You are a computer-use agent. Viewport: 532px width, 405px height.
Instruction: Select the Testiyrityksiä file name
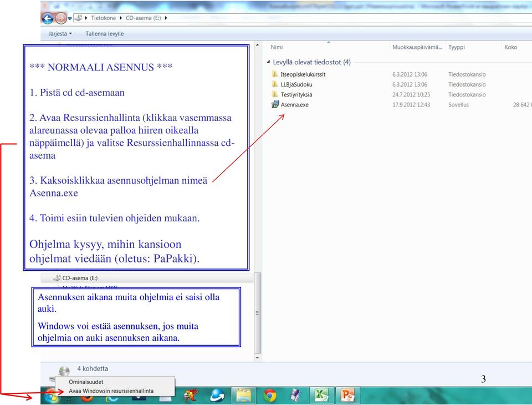click(x=296, y=95)
